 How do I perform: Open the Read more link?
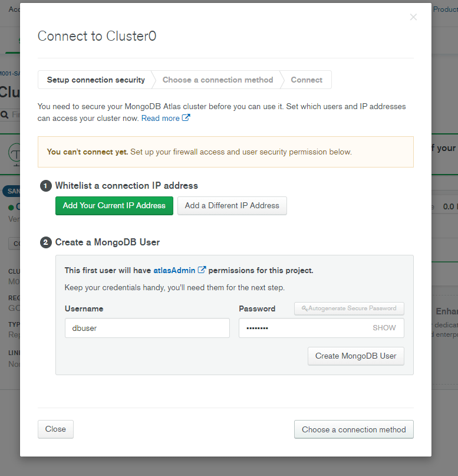(x=160, y=118)
